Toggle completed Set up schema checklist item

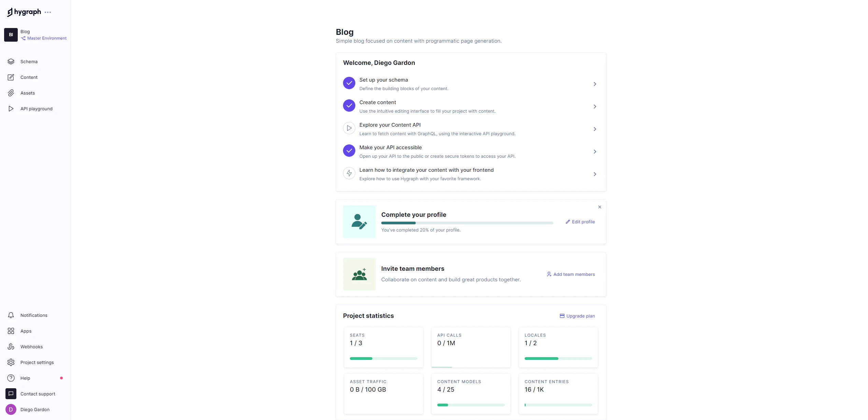coord(349,83)
